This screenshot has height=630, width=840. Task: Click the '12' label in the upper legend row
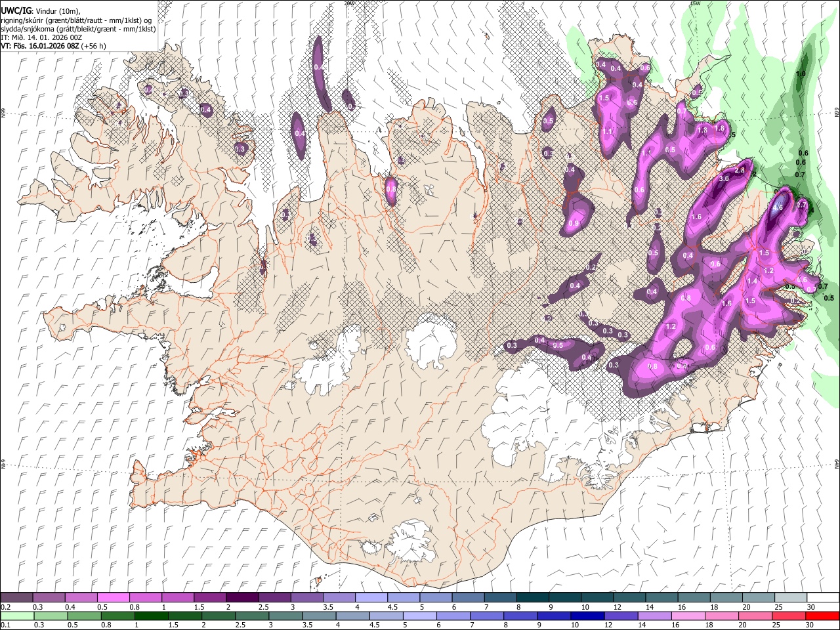click(x=618, y=607)
